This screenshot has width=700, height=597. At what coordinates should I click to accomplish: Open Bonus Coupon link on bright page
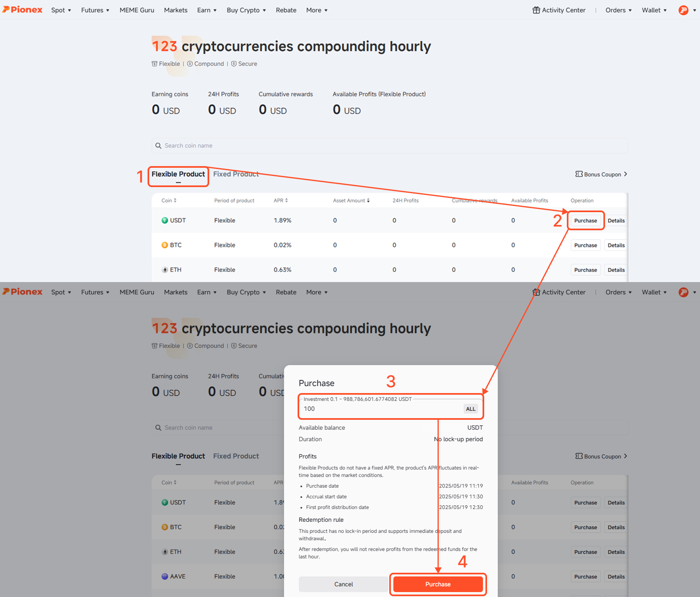point(601,174)
